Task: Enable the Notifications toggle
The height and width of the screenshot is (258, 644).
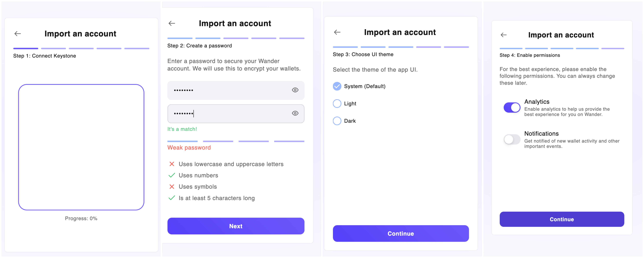Action: pyautogui.click(x=512, y=140)
